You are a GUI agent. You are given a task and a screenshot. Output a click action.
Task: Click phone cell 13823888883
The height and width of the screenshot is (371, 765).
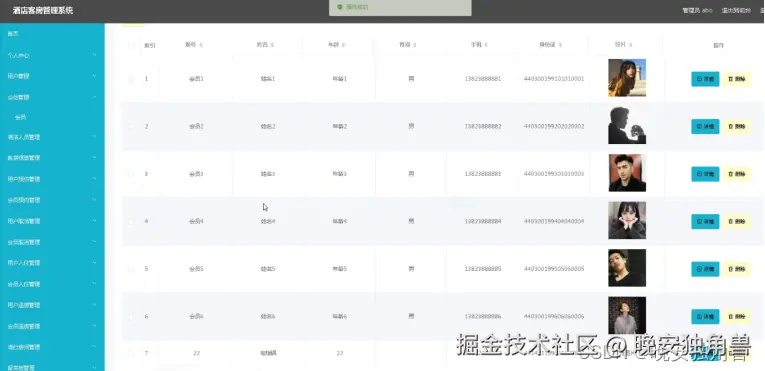point(483,174)
